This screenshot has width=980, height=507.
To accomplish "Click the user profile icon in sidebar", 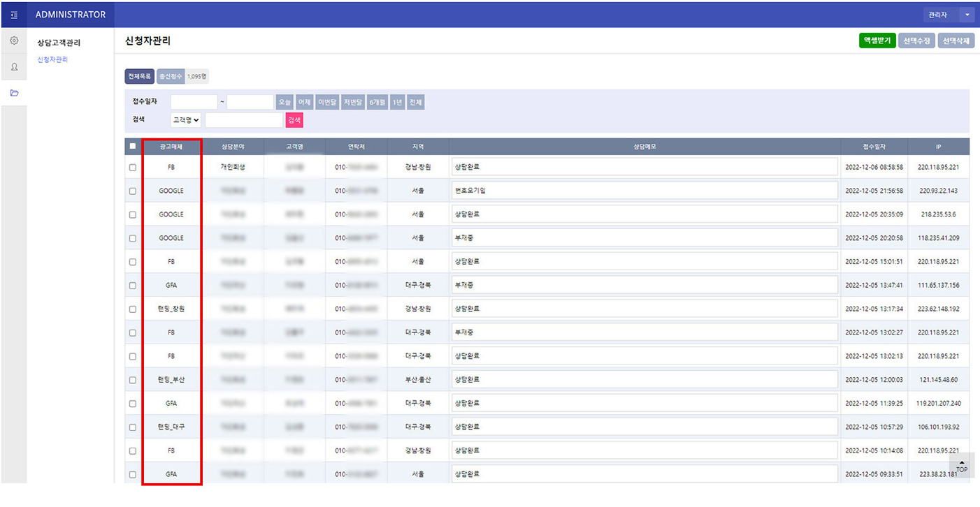I will coord(14,67).
